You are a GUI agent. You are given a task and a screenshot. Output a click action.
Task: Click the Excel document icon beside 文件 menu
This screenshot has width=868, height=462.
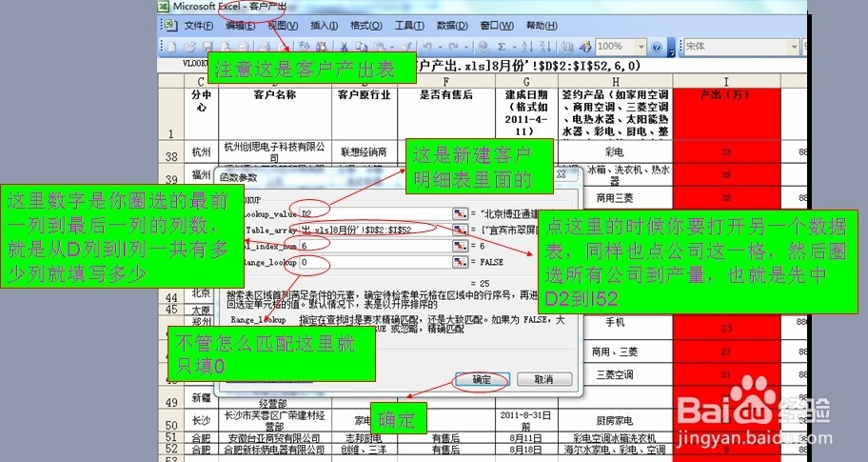pos(168,25)
